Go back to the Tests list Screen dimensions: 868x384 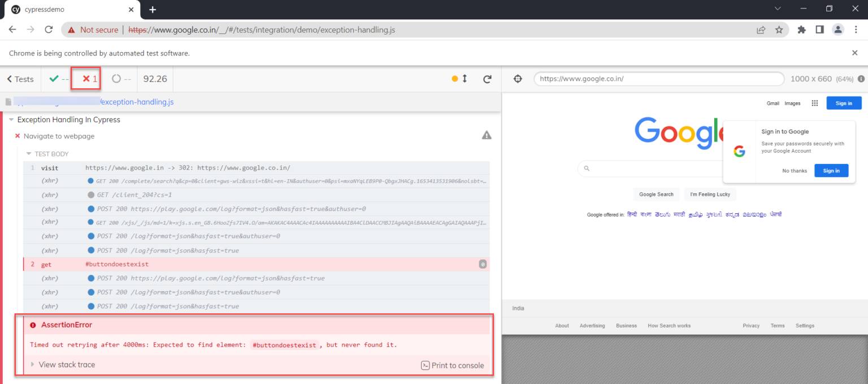(x=19, y=79)
